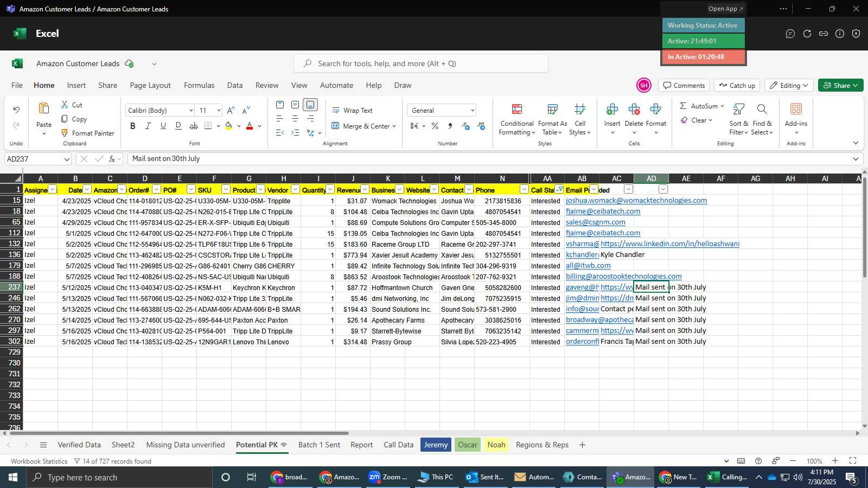
Task: Click the Name Box showing AD237
Action: tap(34, 159)
